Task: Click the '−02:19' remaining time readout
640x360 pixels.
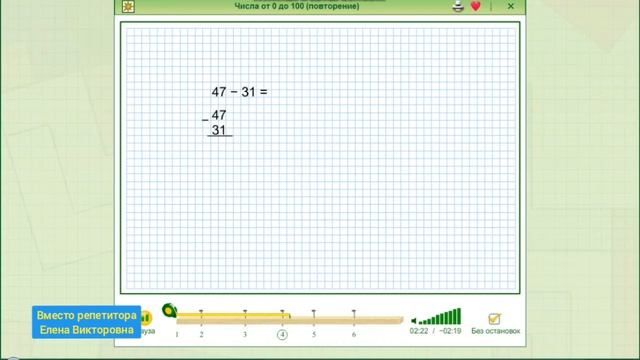Action: point(450,331)
